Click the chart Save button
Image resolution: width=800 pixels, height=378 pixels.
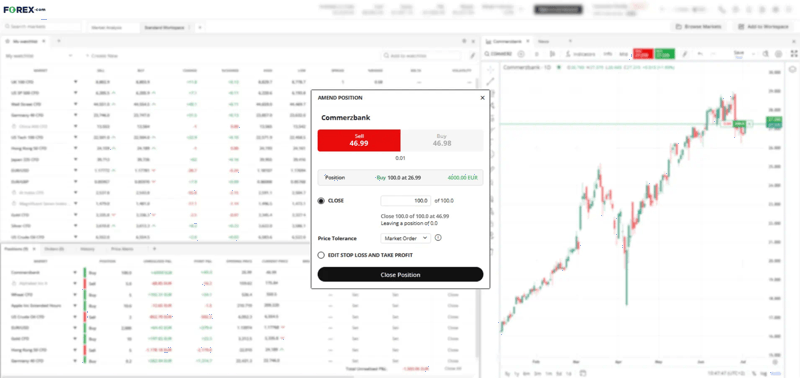(x=739, y=54)
